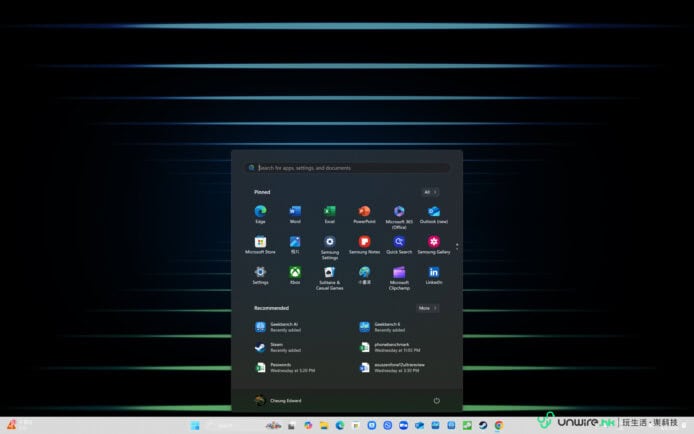Screen dimensions: 694x434
Task: Open Samsung Gallery app
Action: (434, 242)
